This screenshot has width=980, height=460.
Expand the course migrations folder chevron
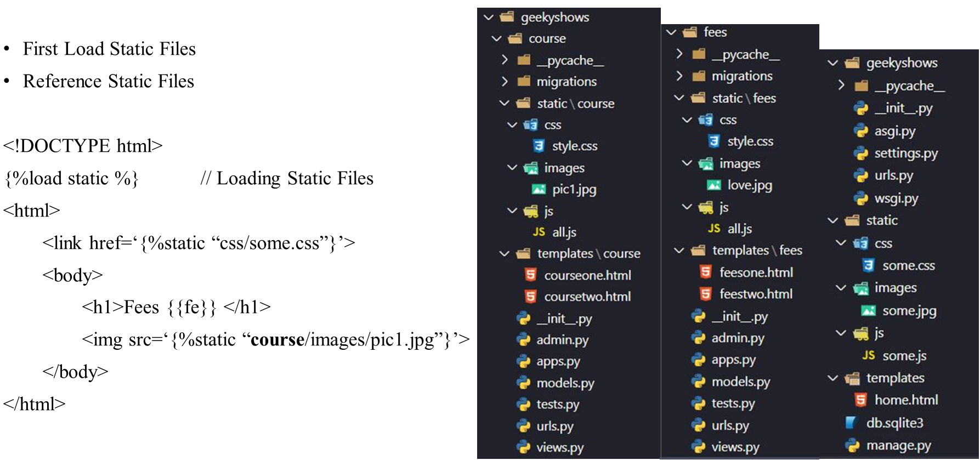click(x=505, y=82)
